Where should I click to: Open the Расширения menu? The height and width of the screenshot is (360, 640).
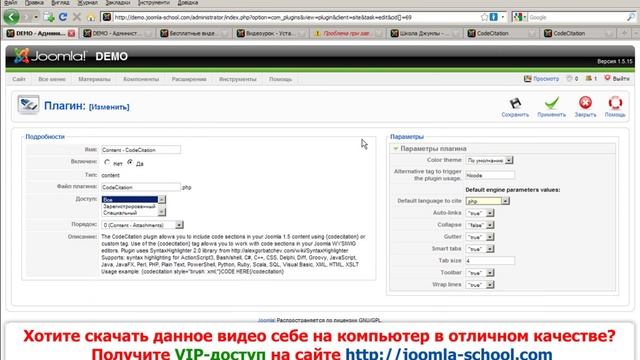pyautogui.click(x=189, y=79)
